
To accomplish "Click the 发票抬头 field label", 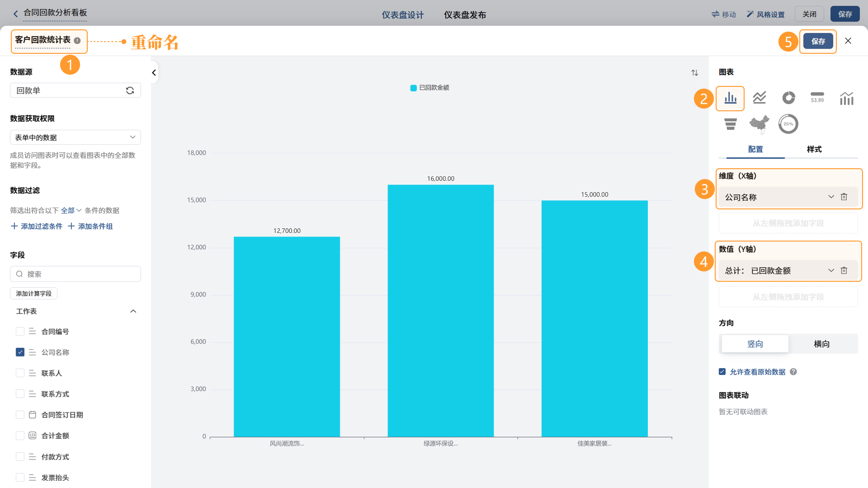I will tap(55, 478).
